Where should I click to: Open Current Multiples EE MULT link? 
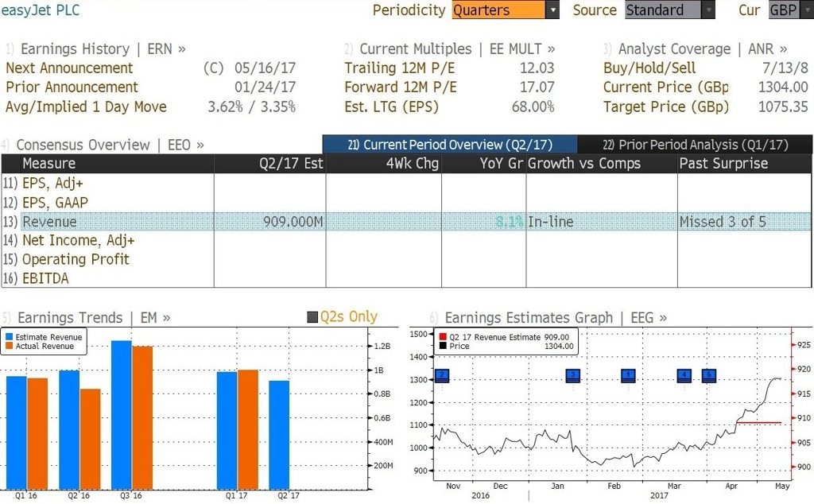pyautogui.click(x=457, y=48)
